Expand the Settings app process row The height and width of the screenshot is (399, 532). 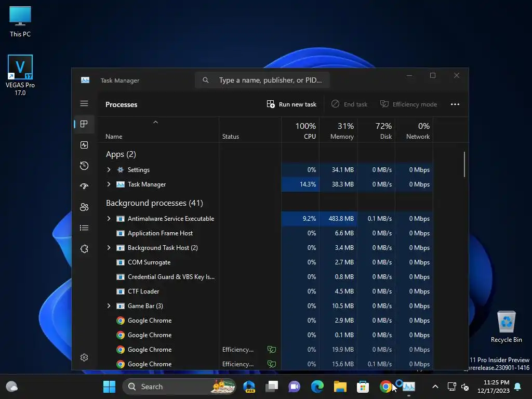pos(109,170)
